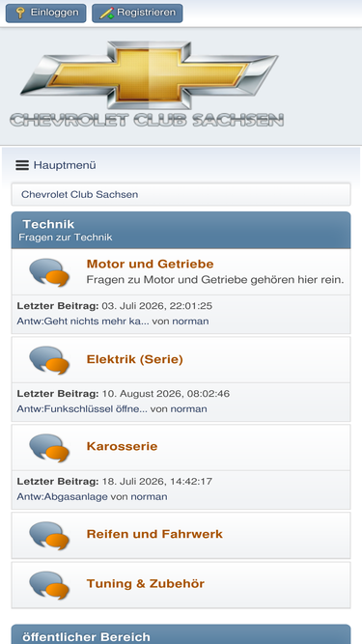Image resolution: width=362 pixels, height=644 pixels.
Task: Click the speech bubble icon for Motor und Getriebe
Action: (x=49, y=272)
